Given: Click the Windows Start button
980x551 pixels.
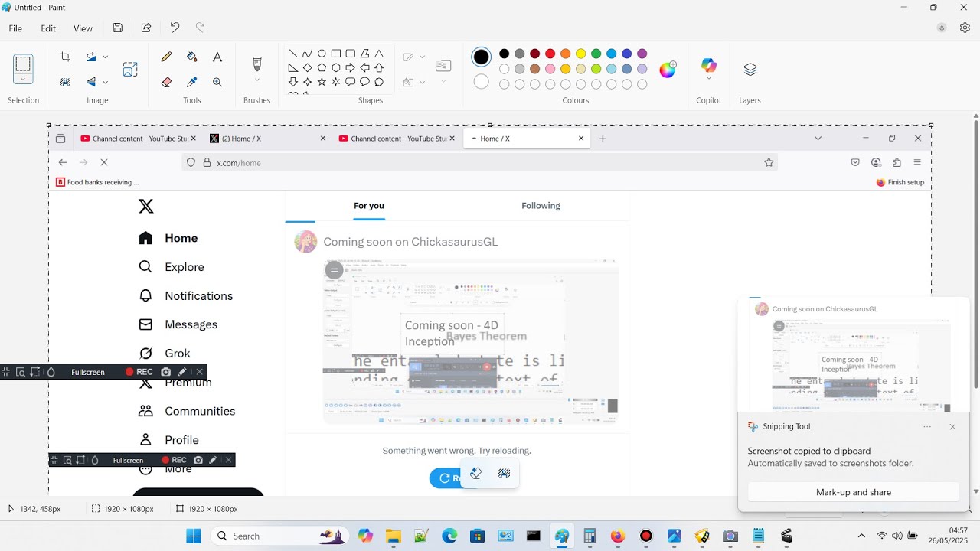Looking at the screenshot, I should 194,536.
